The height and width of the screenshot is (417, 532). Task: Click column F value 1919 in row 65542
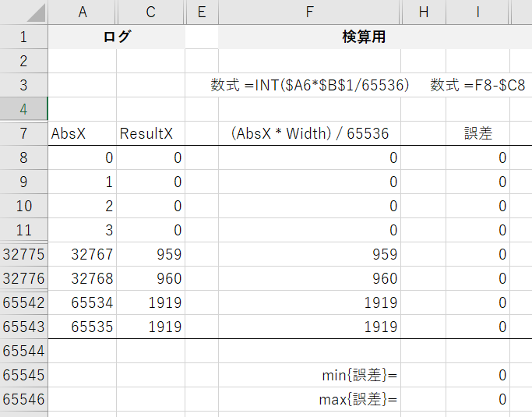click(x=310, y=302)
